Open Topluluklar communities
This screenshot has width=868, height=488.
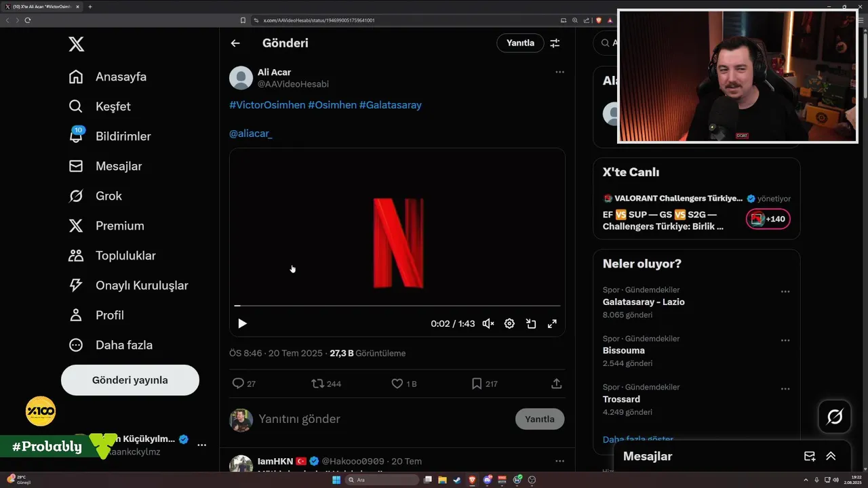tap(112, 256)
